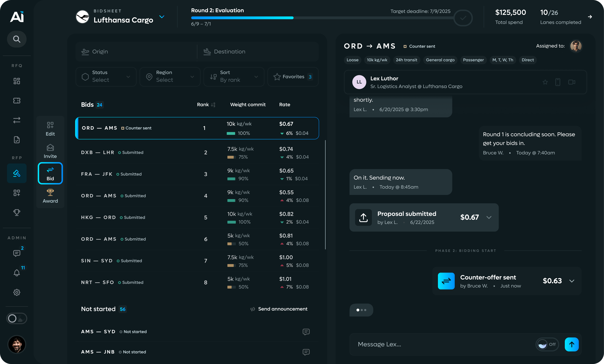Click the video call icon for Lex Luthor

[x=572, y=82]
